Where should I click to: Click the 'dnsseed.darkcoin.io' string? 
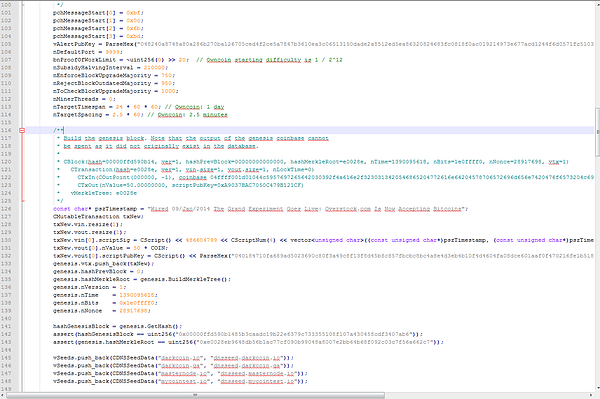(x=246, y=358)
